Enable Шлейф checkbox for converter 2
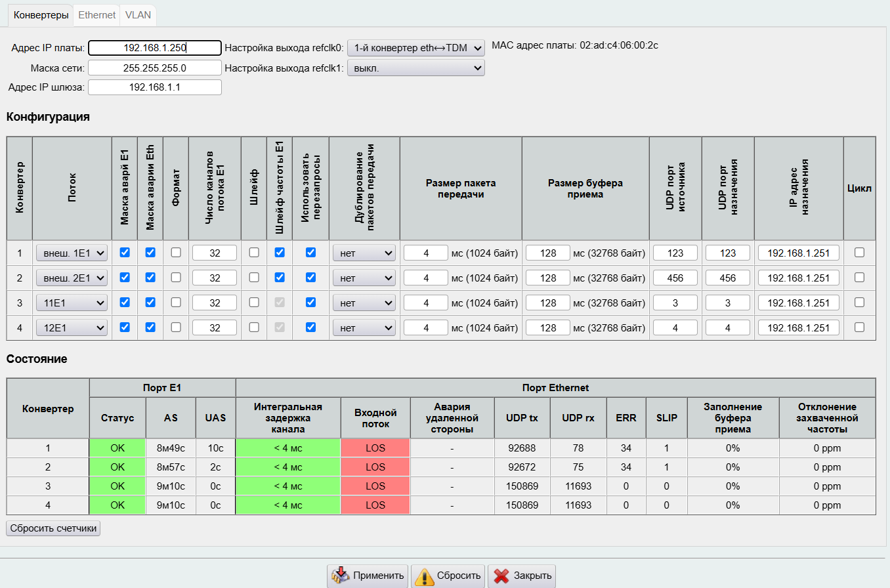The image size is (890, 588). click(254, 277)
